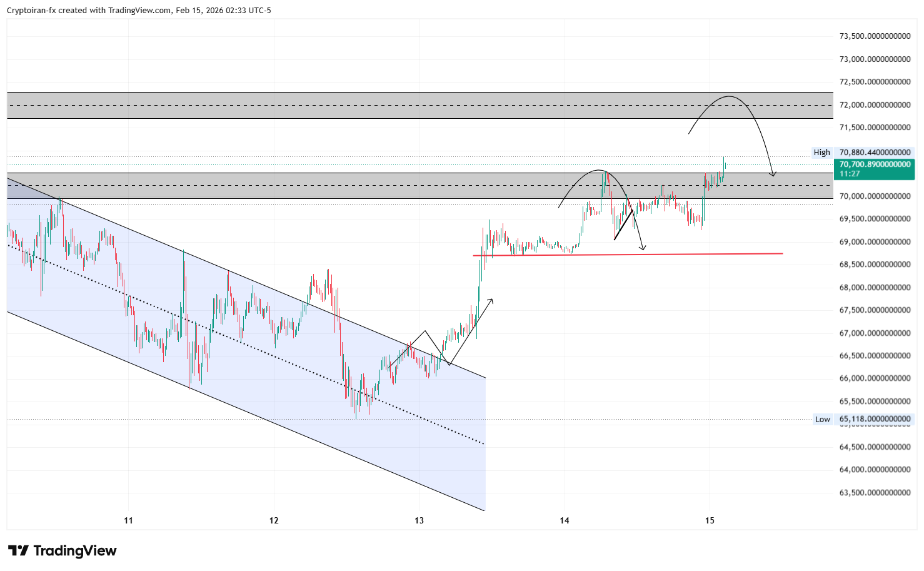Screen dimensions: 924x571
Task: Select the High price tag label
Action: 821,153
